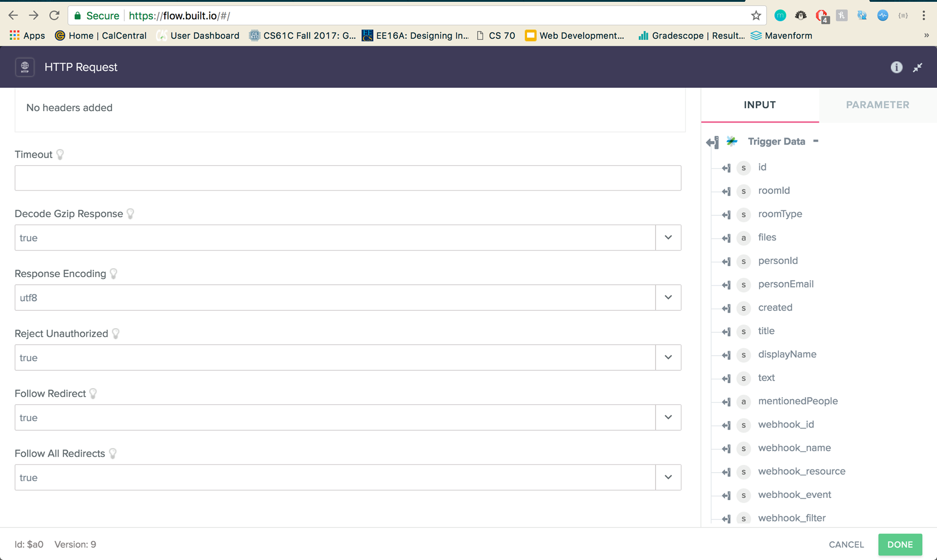The width and height of the screenshot is (937, 560).
Task: Expand the Follow Redirect dropdown
Action: pos(668,417)
